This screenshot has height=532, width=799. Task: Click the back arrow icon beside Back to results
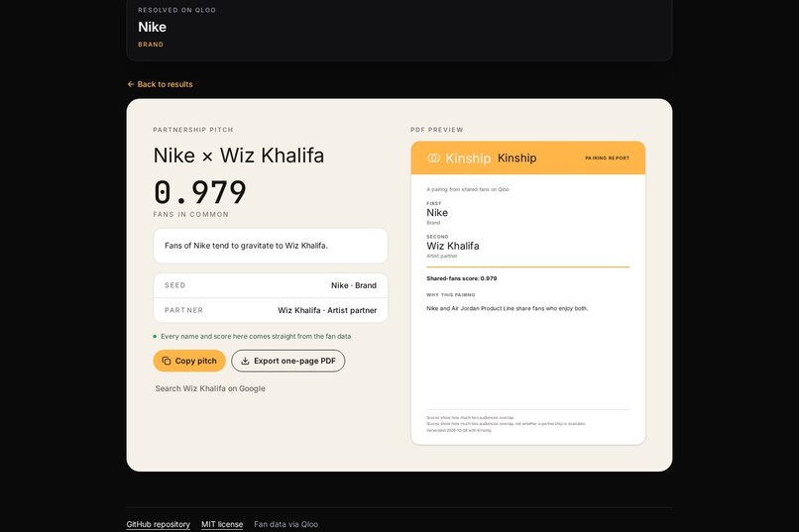[x=131, y=84]
